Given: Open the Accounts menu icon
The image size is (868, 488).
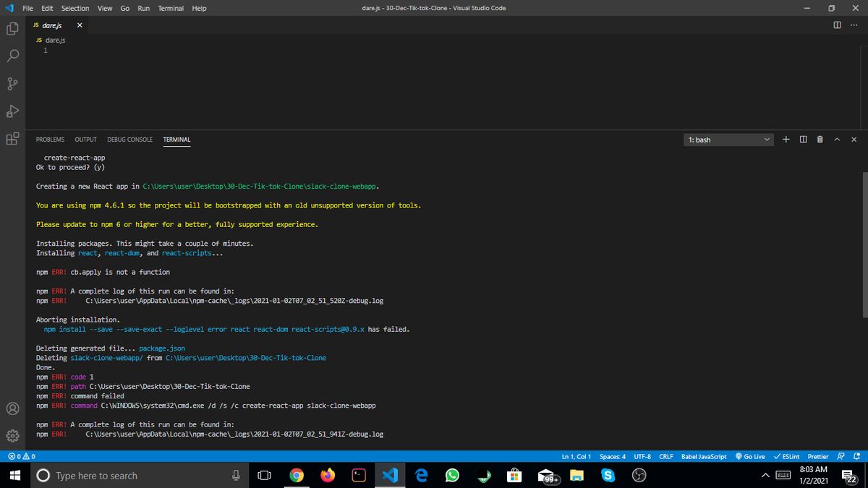Looking at the screenshot, I should [12, 408].
